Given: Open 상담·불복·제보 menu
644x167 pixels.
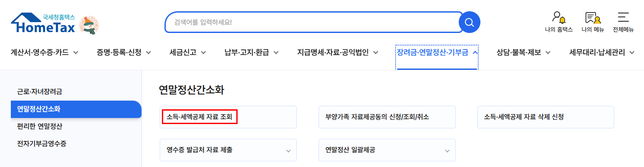Looking at the screenshot, I should click(524, 52).
